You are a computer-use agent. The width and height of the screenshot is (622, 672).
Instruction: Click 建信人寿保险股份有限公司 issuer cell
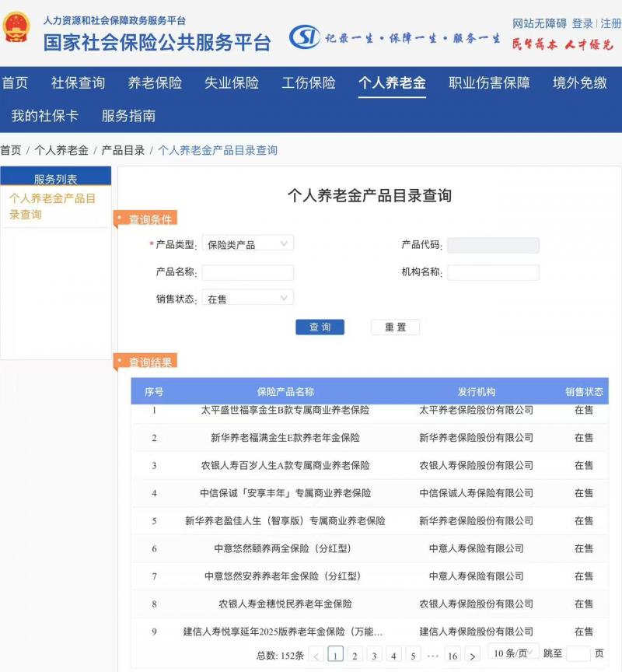point(477,632)
